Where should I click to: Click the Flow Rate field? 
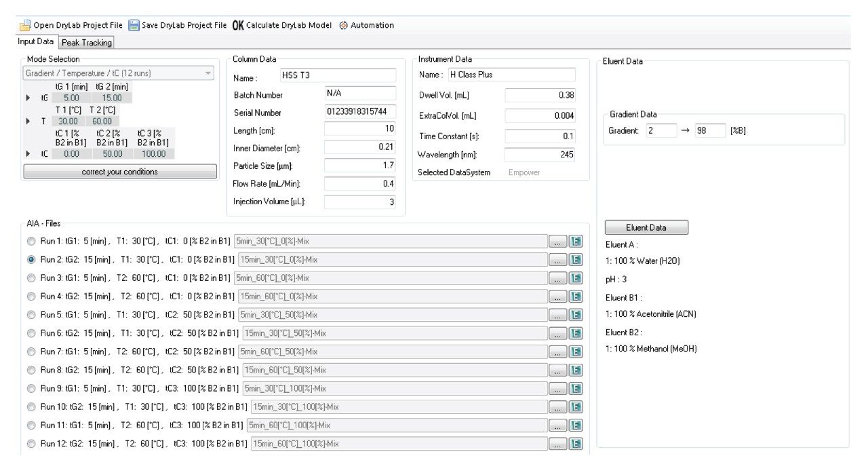tap(360, 183)
